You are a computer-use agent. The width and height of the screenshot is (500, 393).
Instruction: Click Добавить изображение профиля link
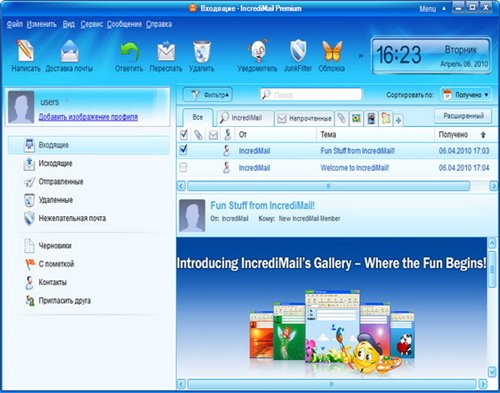(88, 117)
